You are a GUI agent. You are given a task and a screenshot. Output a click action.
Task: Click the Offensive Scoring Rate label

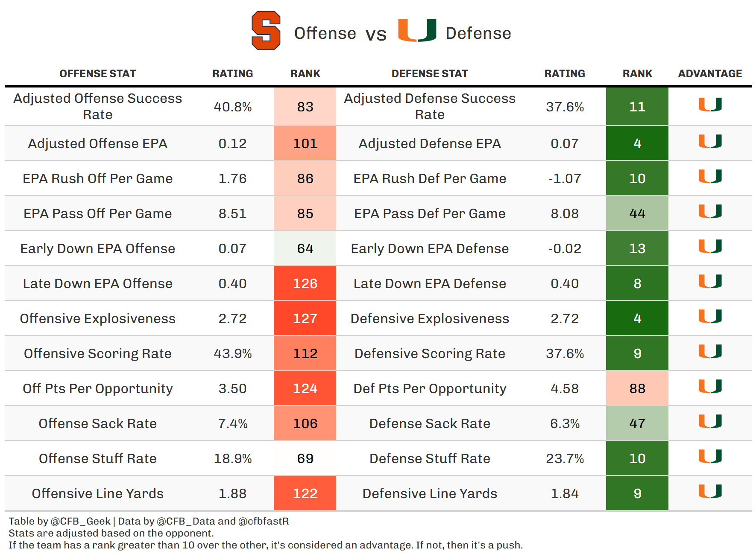[97, 353]
